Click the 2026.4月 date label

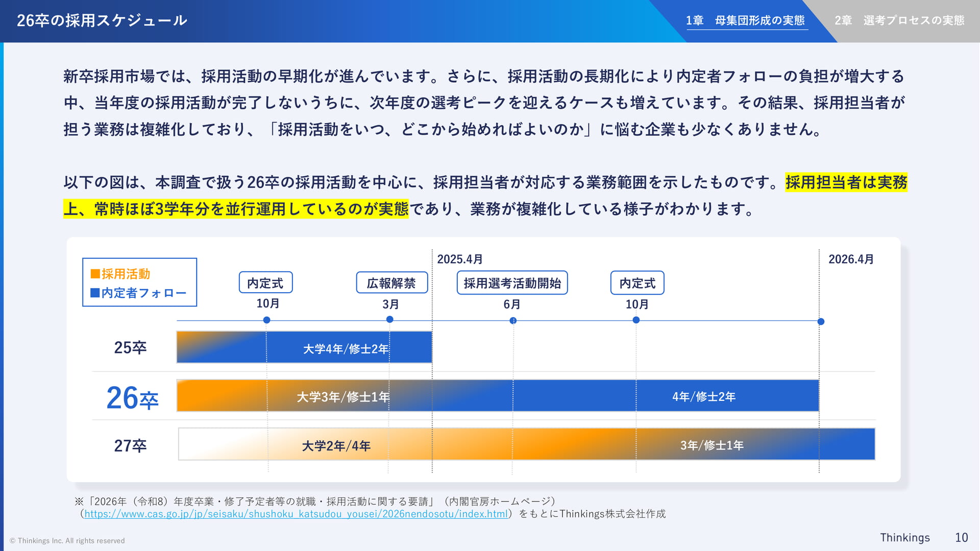coord(851,259)
